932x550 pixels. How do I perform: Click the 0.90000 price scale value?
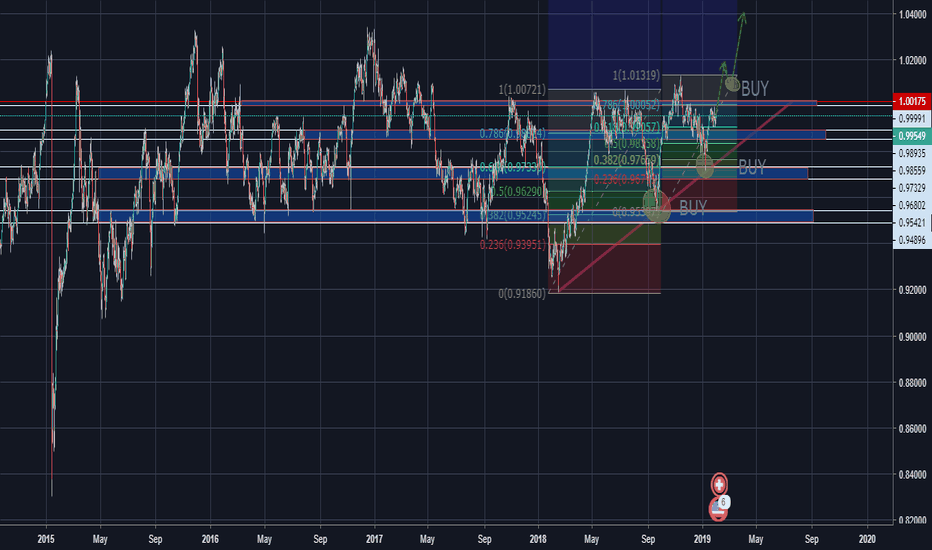point(912,337)
